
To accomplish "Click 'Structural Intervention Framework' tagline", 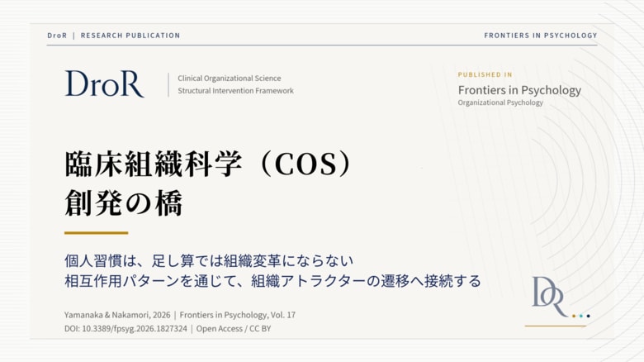I will [x=236, y=91].
